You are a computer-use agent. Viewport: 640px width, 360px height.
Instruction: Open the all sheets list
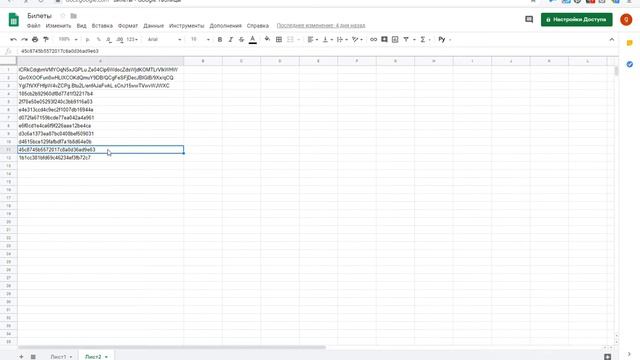pos(33,357)
